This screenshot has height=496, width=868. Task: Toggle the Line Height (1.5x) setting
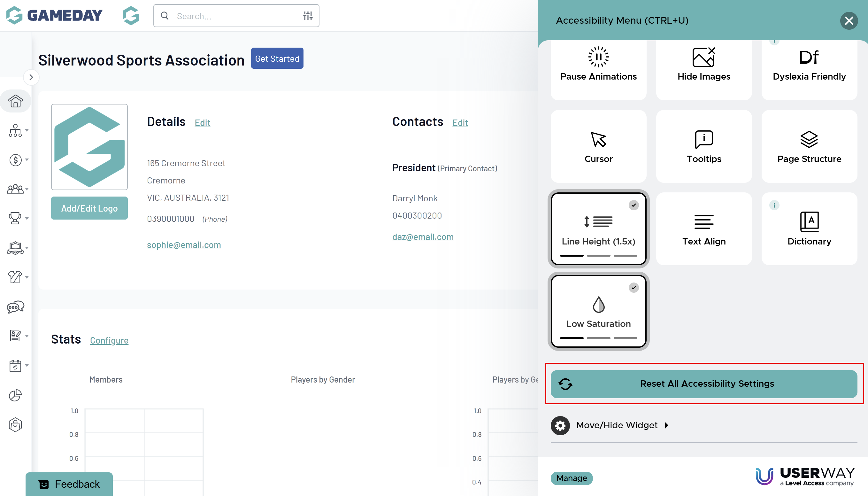click(x=598, y=229)
